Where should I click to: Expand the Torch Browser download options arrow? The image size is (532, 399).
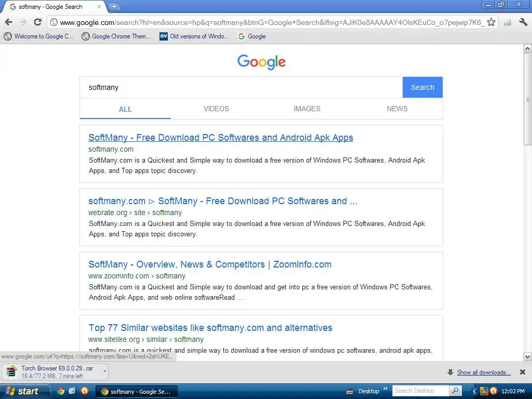104,371
